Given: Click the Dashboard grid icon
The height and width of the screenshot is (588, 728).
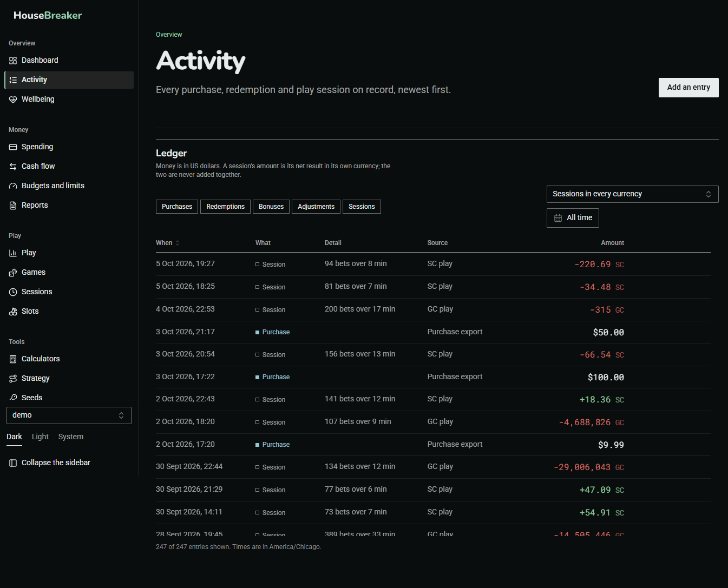Looking at the screenshot, I should pyautogui.click(x=13, y=61).
